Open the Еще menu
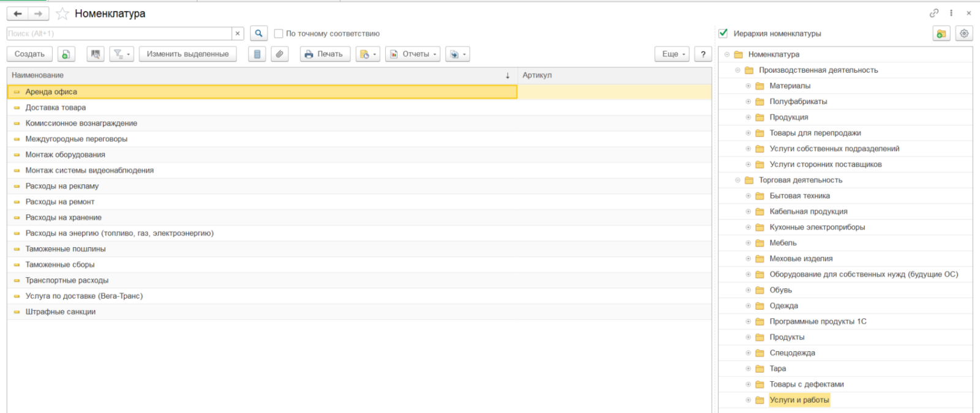 point(673,54)
